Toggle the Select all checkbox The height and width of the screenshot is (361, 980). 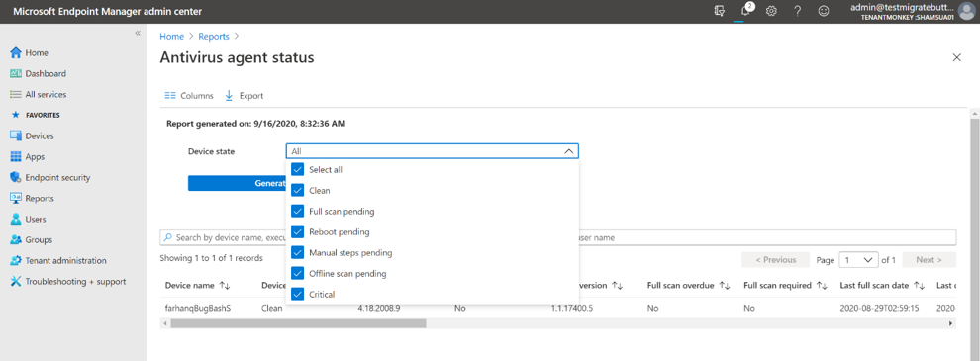click(x=298, y=169)
